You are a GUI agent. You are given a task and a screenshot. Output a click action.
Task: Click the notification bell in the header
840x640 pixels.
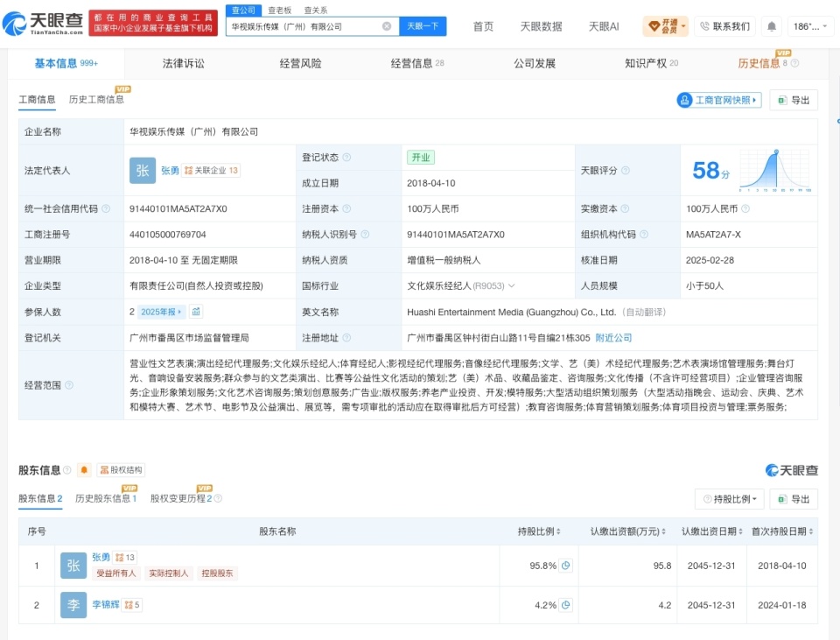click(x=772, y=26)
